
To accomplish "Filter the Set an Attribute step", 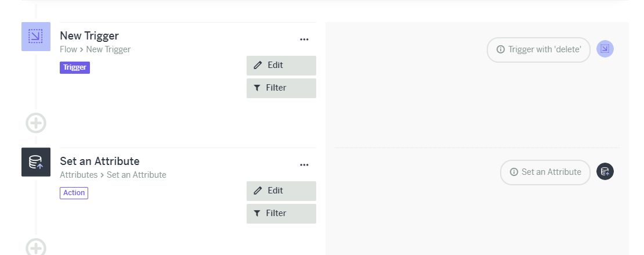I will pyautogui.click(x=281, y=213).
